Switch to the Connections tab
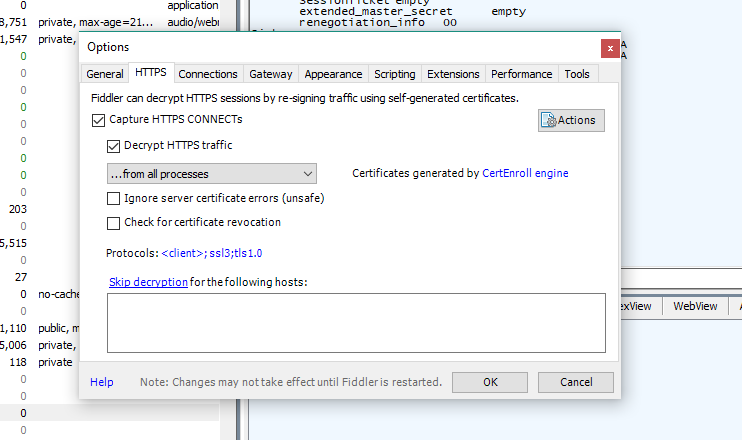The image size is (742, 440). [x=208, y=74]
